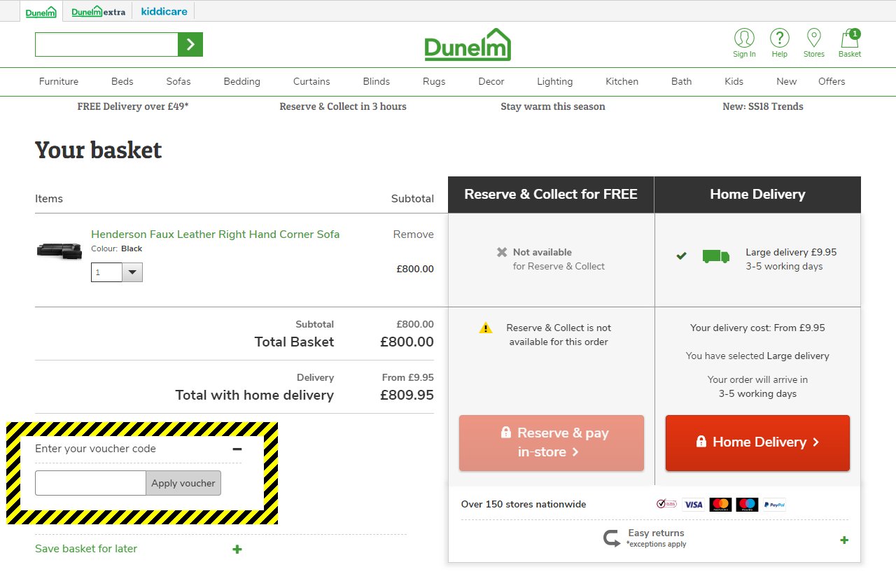Open the Kitchen menu
Screen dimensions: 896x588
622,81
